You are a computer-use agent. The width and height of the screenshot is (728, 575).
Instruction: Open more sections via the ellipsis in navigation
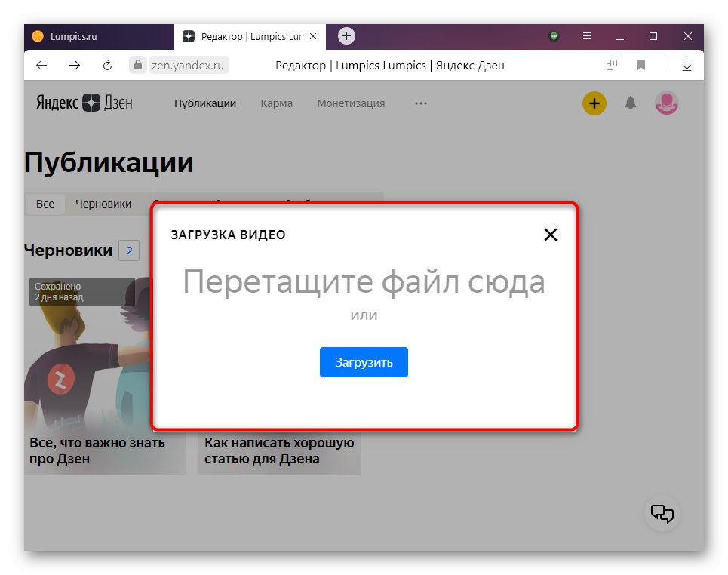420,103
